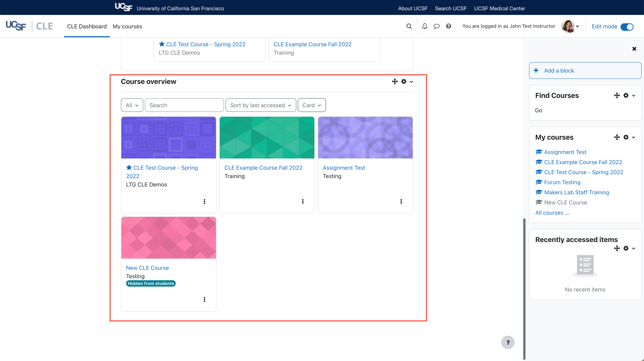644x361 pixels.
Task: Click the block drawer vertical scrollbar
Action: coord(524,289)
